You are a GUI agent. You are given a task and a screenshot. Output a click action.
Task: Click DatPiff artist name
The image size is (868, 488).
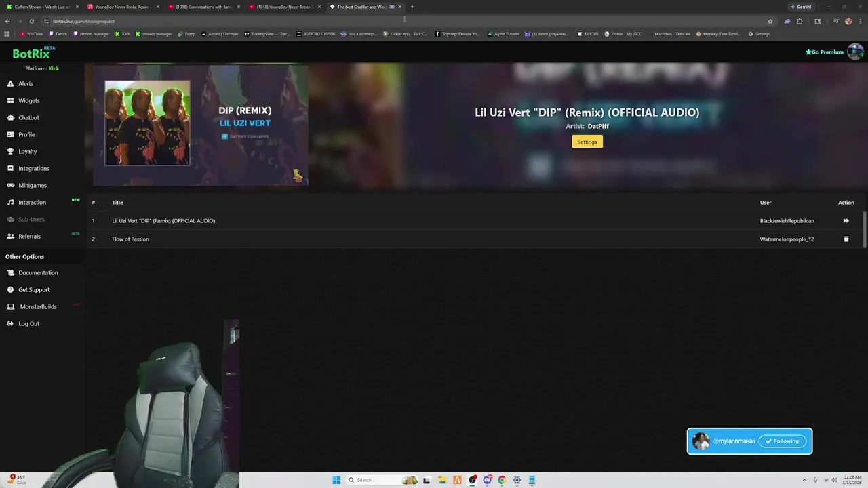pyautogui.click(x=598, y=126)
